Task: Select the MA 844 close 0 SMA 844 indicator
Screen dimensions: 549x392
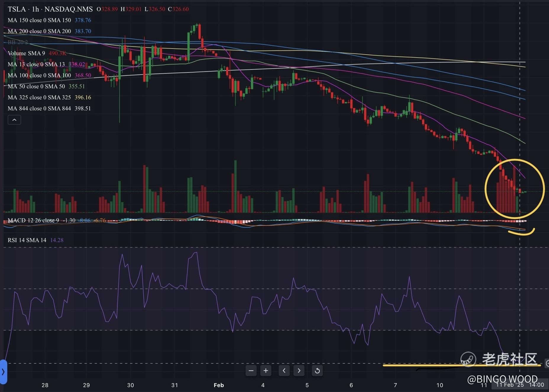Action: click(x=39, y=108)
